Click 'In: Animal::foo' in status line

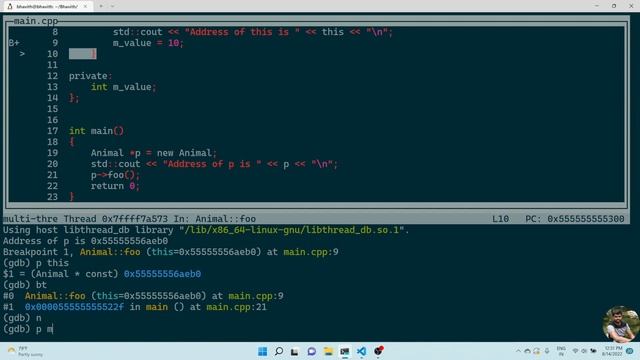pos(215,219)
